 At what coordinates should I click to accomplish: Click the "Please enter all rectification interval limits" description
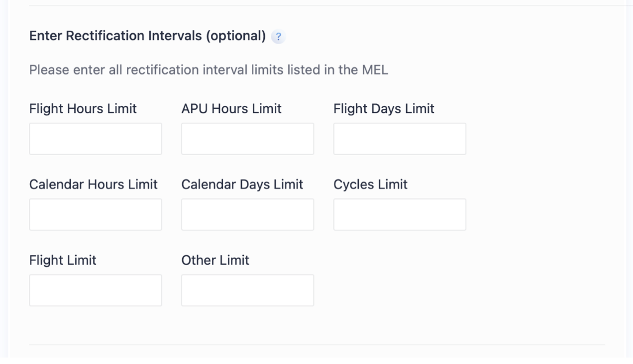pyautogui.click(x=209, y=70)
